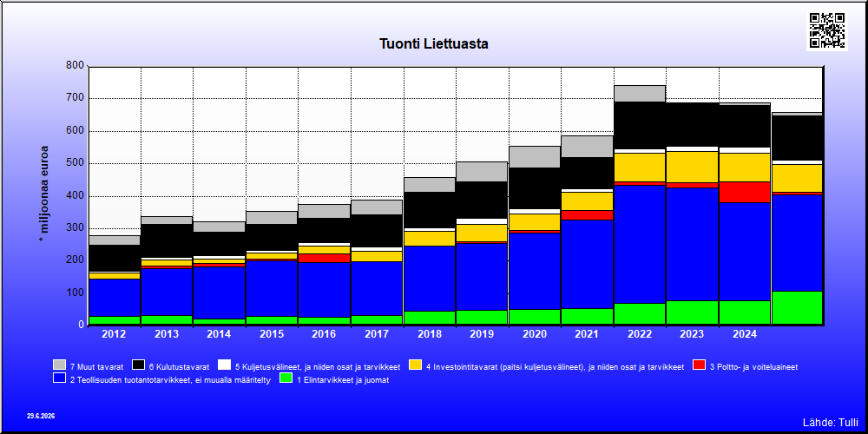Click the x-axis label '2019'

tap(482, 334)
